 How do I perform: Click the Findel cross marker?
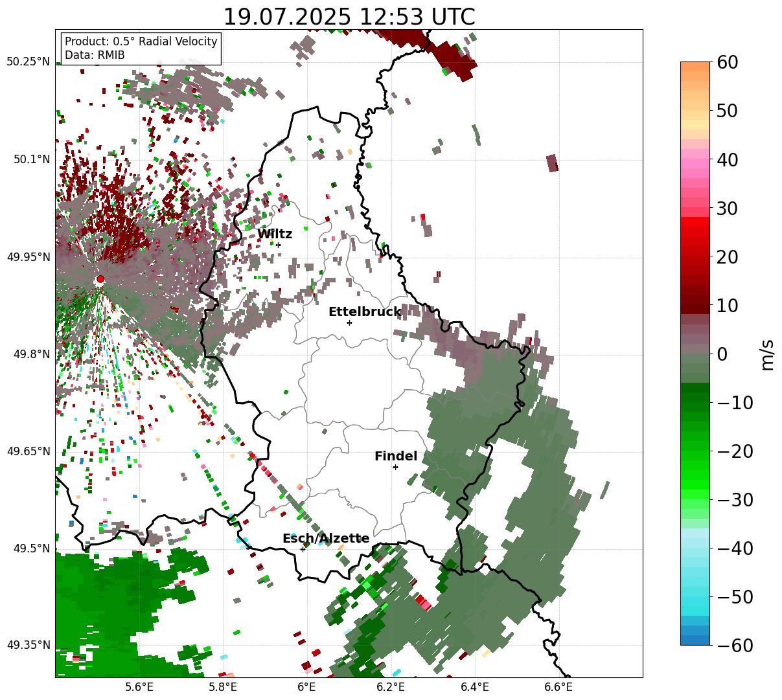pyautogui.click(x=395, y=467)
